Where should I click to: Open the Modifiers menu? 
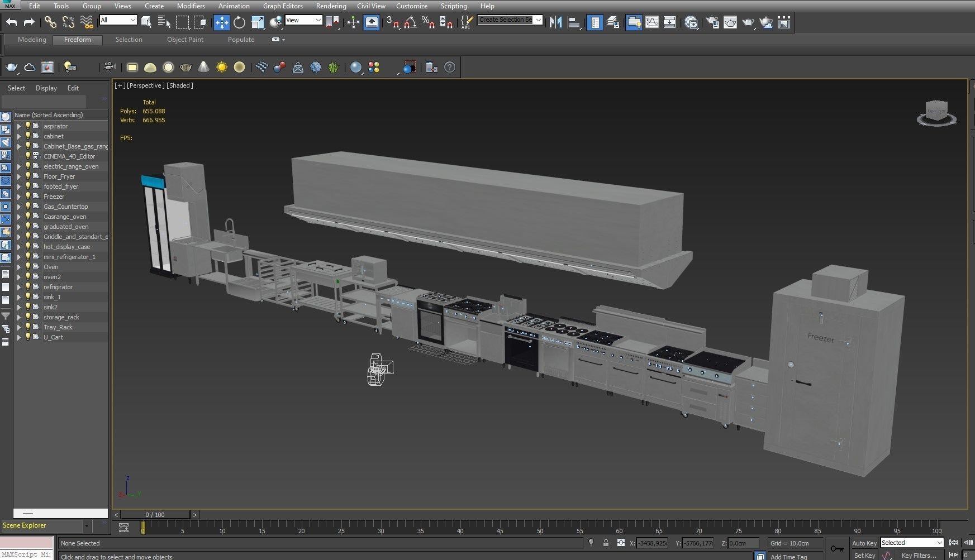click(x=191, y=6)
